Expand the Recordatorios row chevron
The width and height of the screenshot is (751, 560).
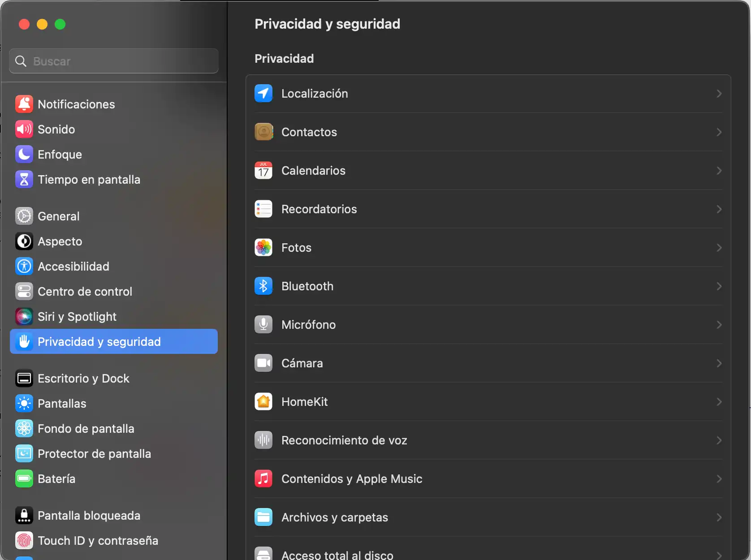coord(719,209)
